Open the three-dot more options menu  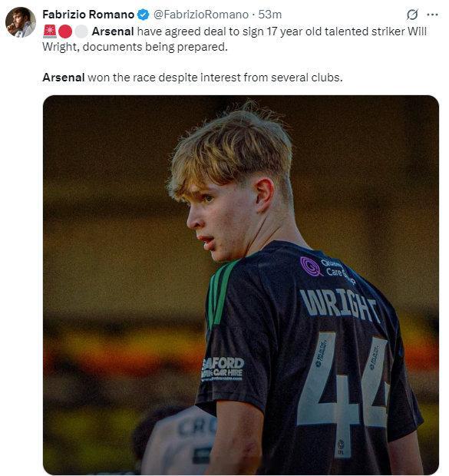pyautogui.click(x=432, y=15)
